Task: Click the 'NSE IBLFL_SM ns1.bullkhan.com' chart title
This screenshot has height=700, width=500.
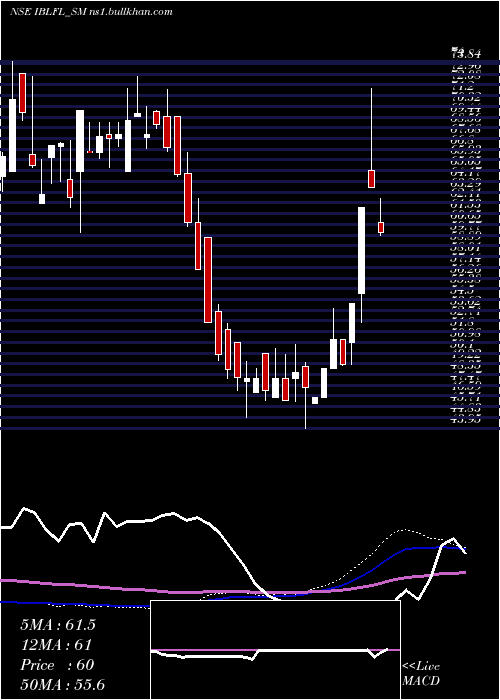Action: point(91,12)
